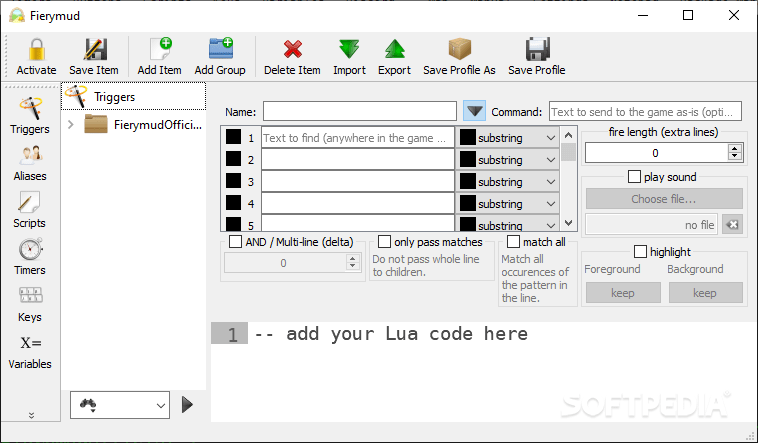The height and width of the screenshot is (443, 758).
Task: Expand the FierymudOfficial folder tree node
Action: pyautogui.click(x=71, y=125)
